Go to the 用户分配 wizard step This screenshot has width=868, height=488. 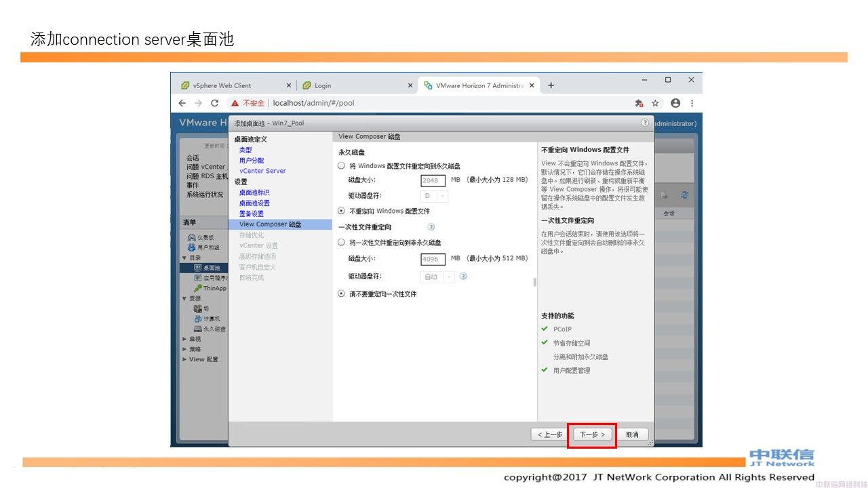[x=252, y=161]
